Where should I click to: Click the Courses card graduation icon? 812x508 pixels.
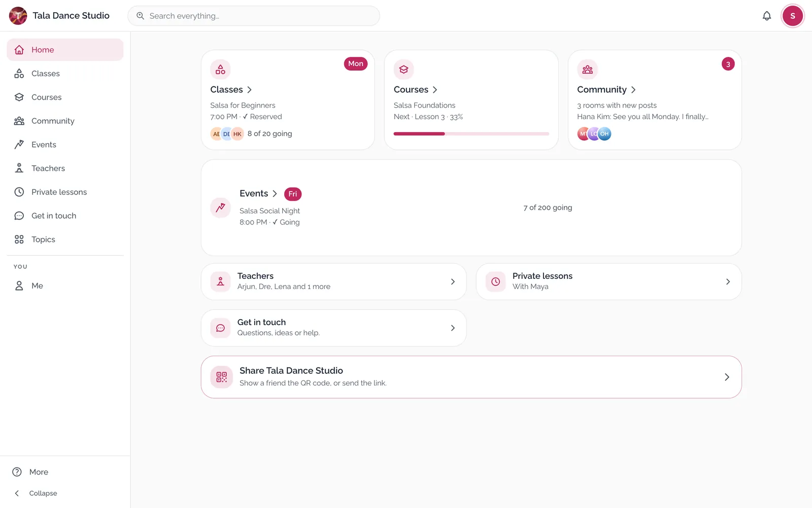click(x=404, y=70)
